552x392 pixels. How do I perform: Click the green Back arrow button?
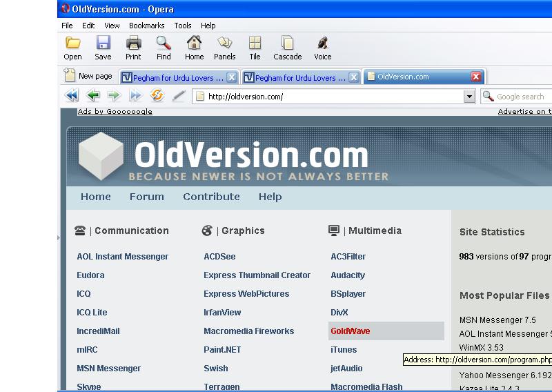[x=93, y=96]
